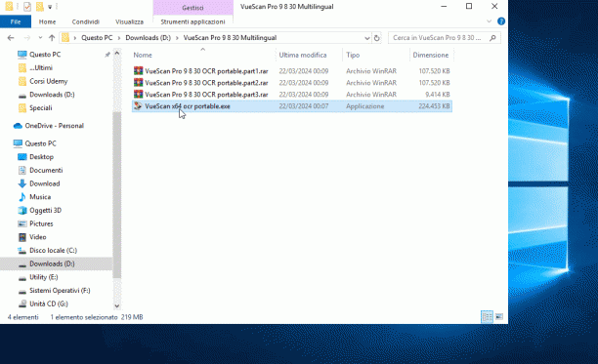Switch to details view layout icon
598x364 pixels.
[487, 316]
